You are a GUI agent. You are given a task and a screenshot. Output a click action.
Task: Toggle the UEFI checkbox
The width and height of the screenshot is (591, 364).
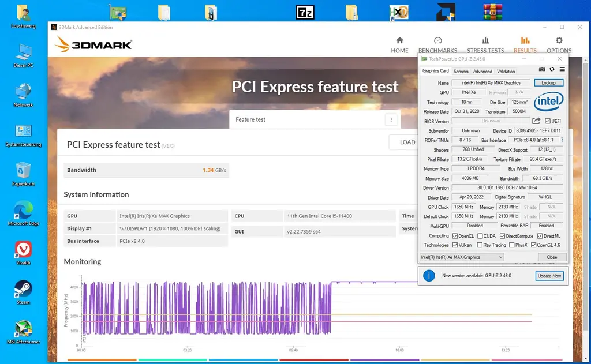[548, 121]
